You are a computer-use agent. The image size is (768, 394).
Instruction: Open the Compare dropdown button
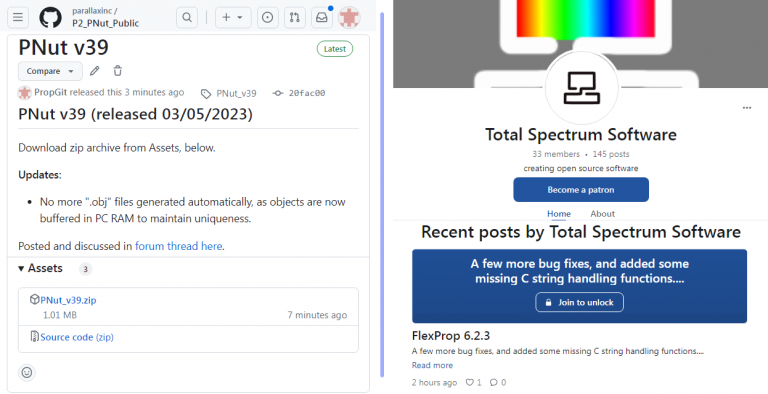click(x=50, y=71)
